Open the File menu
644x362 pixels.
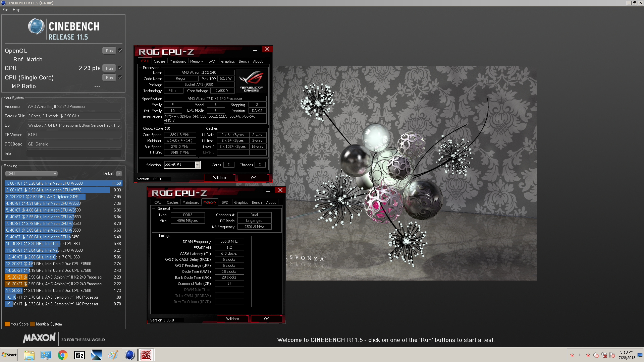(5, 10)
